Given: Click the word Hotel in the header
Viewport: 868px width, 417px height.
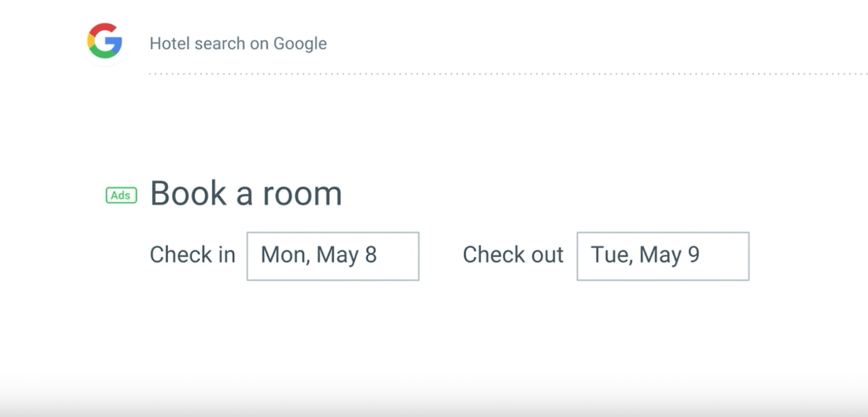Looking at the screenshot, I should point(170,43).
